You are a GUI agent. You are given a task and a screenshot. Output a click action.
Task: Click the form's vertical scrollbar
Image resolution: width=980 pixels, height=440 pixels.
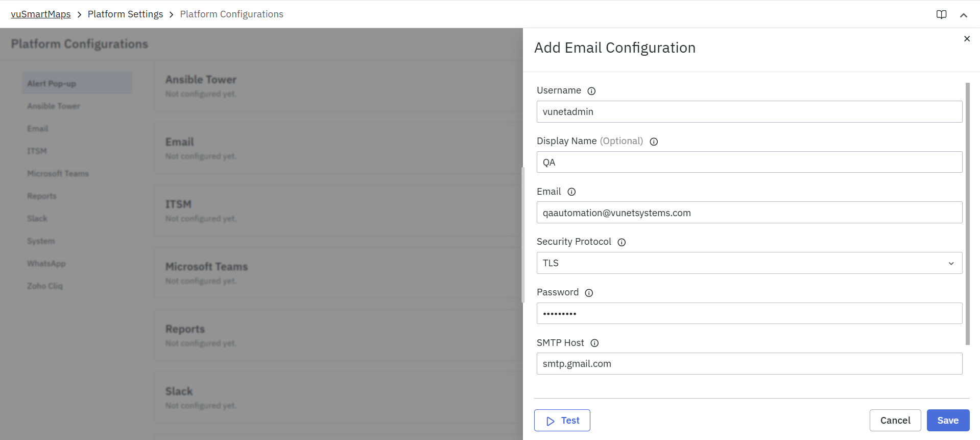pos(967,214)
